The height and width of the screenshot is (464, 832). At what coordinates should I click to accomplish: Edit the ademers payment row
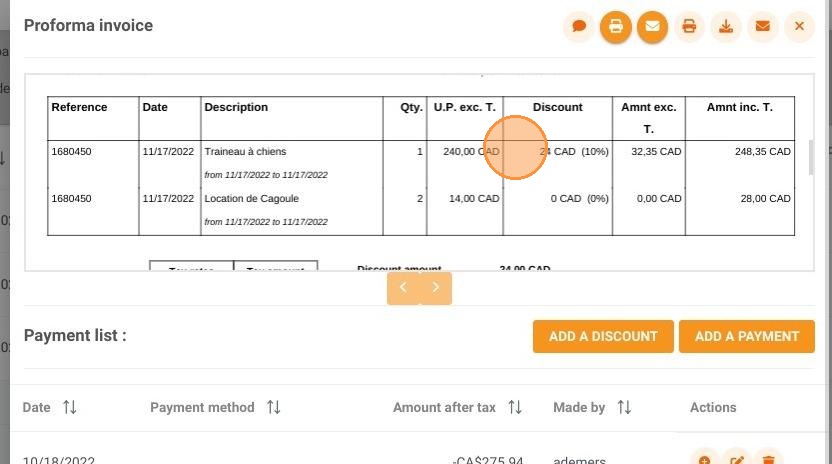736,460
